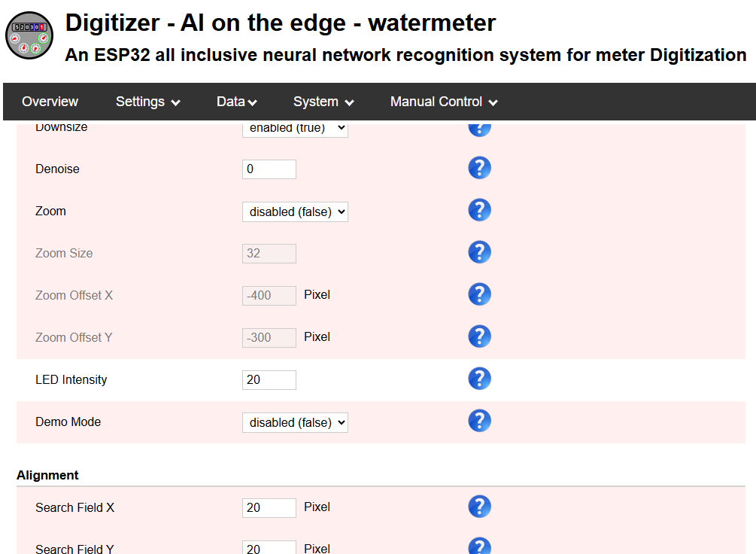Open help icon next to Zoom Size
Screen dimensions: 756x554
tap(479, 252)
